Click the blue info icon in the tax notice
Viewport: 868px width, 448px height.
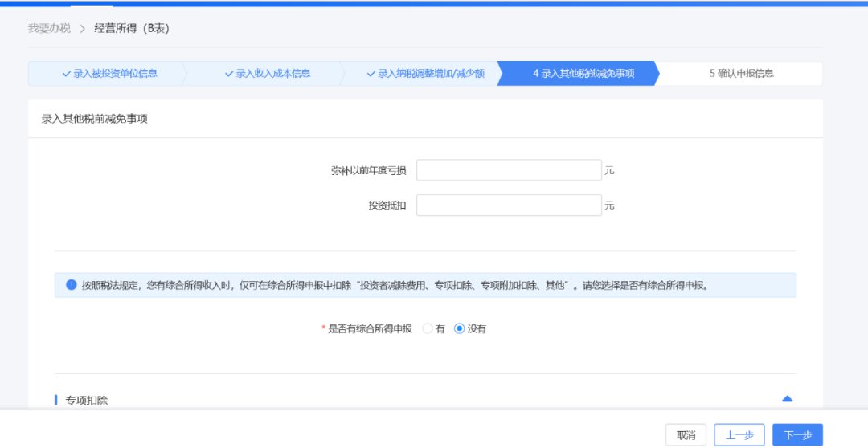72,285
